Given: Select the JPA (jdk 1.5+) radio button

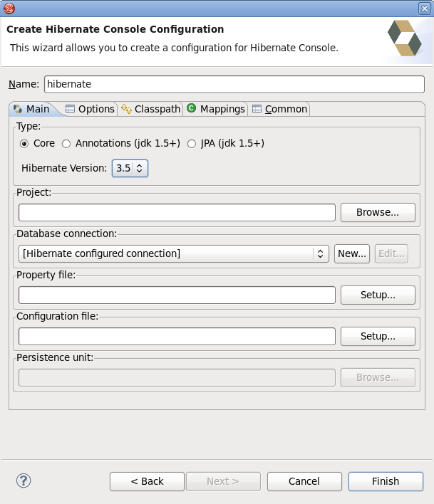Looking at the screenshot, I should click(x=192, y=143).
